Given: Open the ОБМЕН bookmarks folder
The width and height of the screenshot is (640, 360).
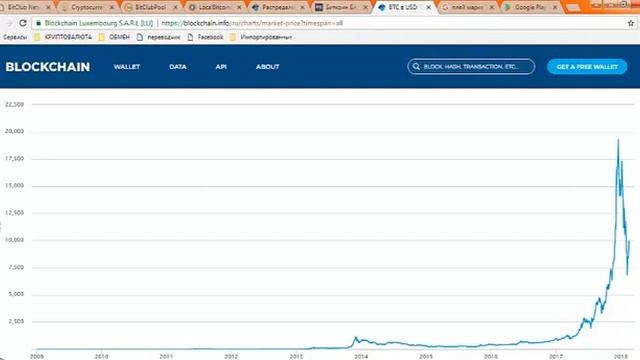Looking at the screenshot, I should click(x=114, y=37).
